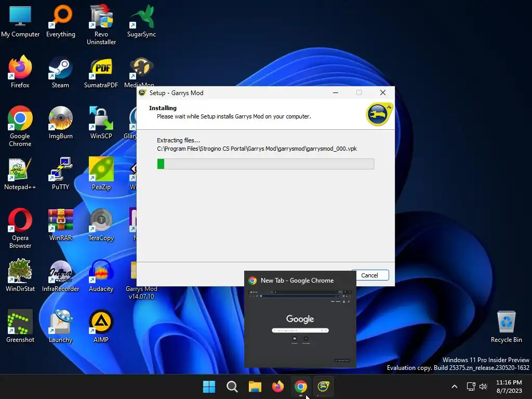Select the Recycle Bin icon

(x=506, y=326)
